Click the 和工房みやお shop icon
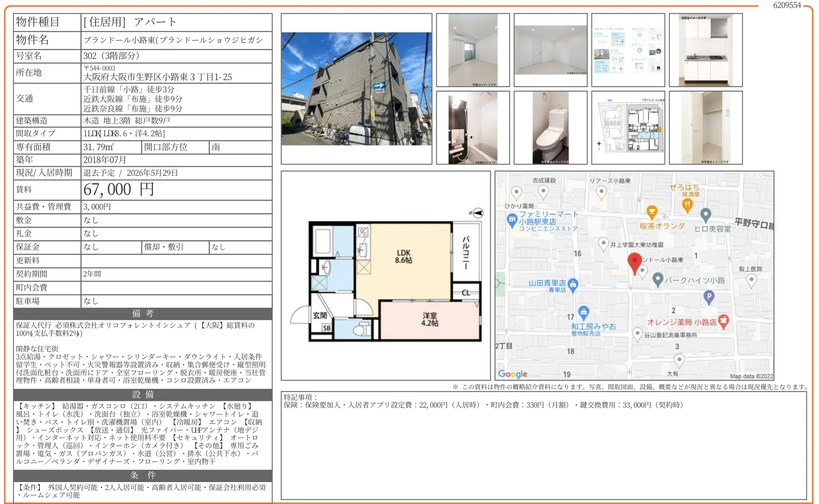The height and width of the screenshot is (504, 819). [583, 312]
